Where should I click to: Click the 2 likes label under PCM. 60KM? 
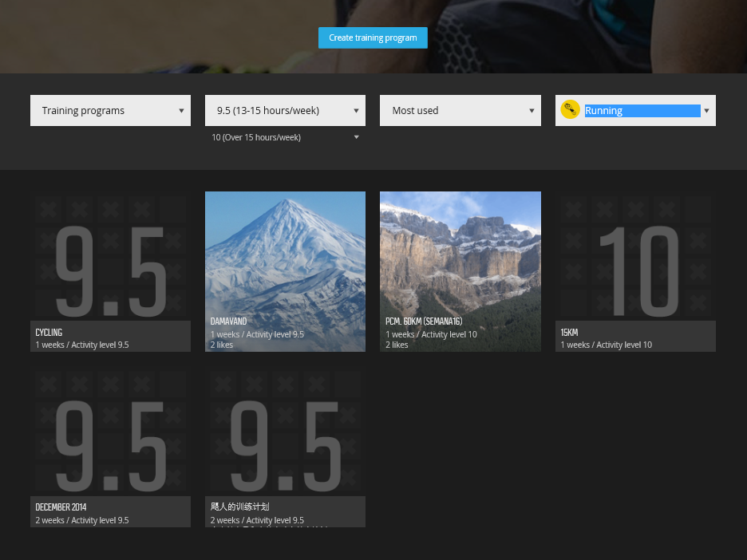click(397, 345)
